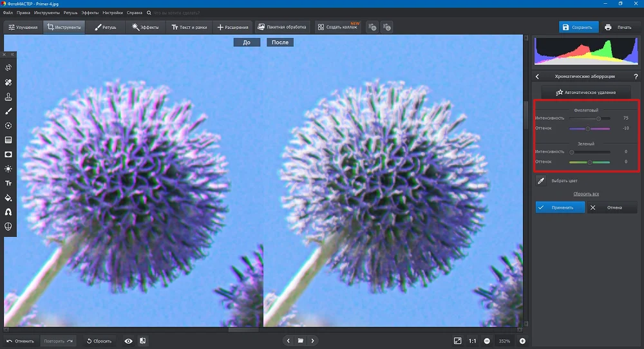Click the Применить apply button
Screen dimensions: 644x349
pos(560,207)
